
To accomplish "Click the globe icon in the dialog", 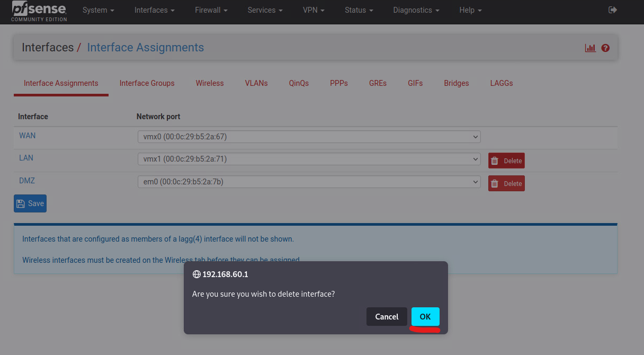I will (x=196, y=274).
